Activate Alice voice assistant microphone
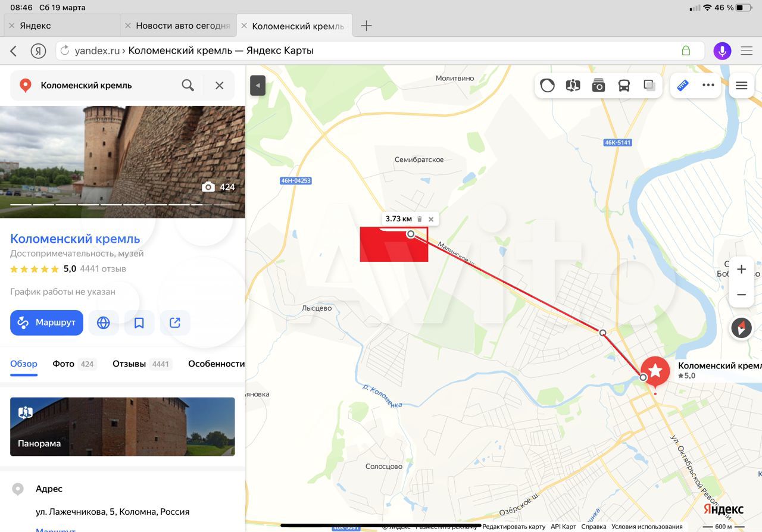 click(x=722, y=51)
